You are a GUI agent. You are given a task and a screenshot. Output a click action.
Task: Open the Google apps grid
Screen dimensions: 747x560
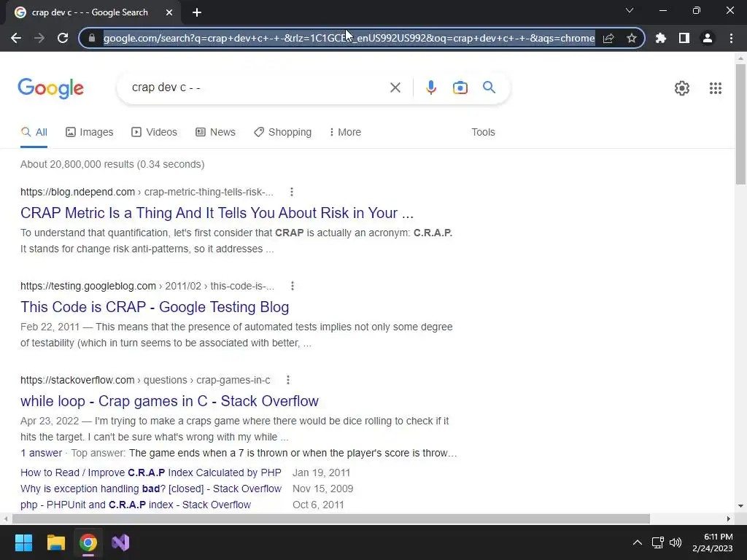point(715,88)
